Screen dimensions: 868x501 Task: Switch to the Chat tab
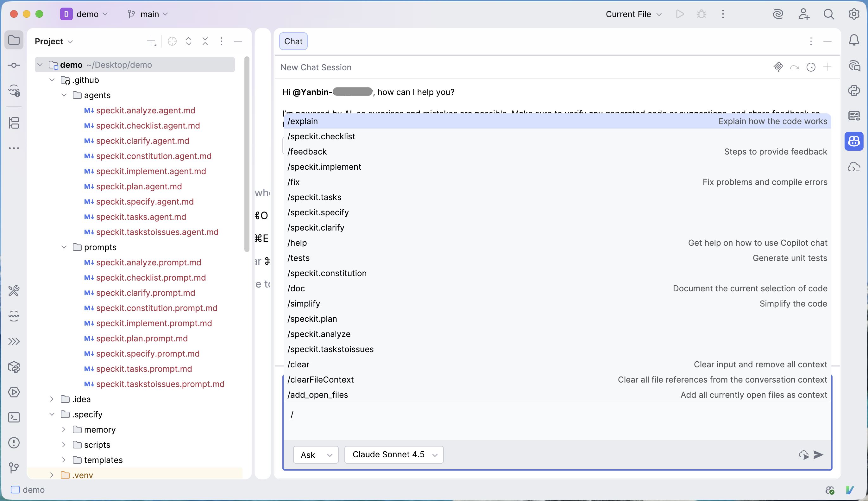point(293,41)
